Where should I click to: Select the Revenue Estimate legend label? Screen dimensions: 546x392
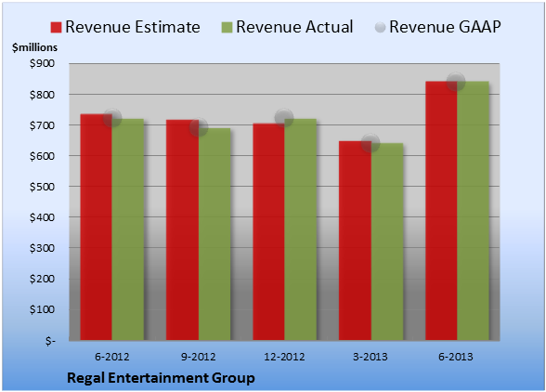point(133,27)
